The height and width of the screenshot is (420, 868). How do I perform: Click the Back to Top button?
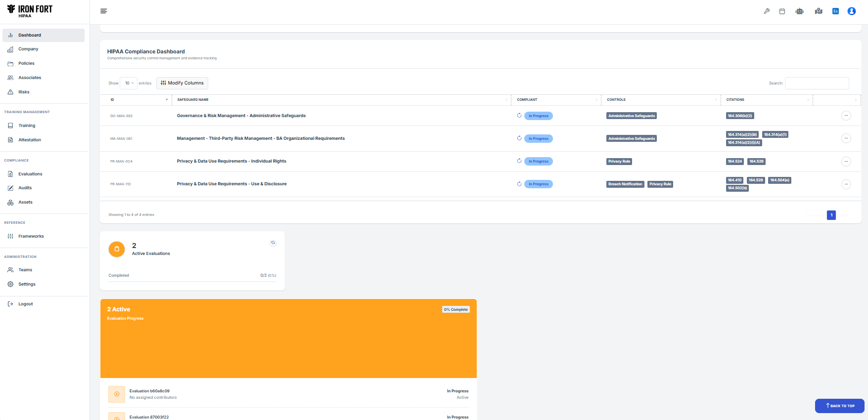(x=839, y=406)
